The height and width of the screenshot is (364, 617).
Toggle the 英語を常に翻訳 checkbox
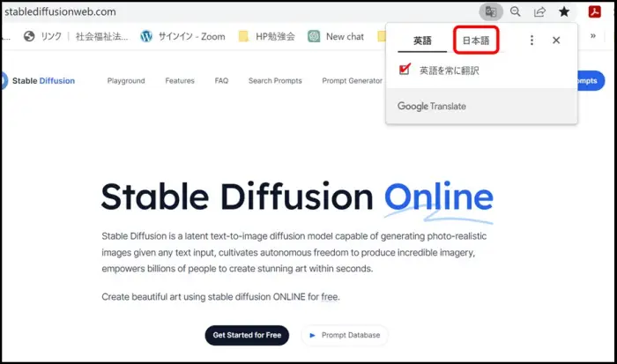coord(405,70)
